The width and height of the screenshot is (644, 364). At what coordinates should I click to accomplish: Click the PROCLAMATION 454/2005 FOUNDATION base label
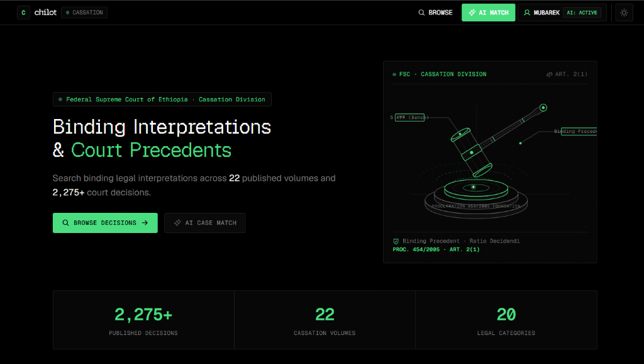point(476,207)
